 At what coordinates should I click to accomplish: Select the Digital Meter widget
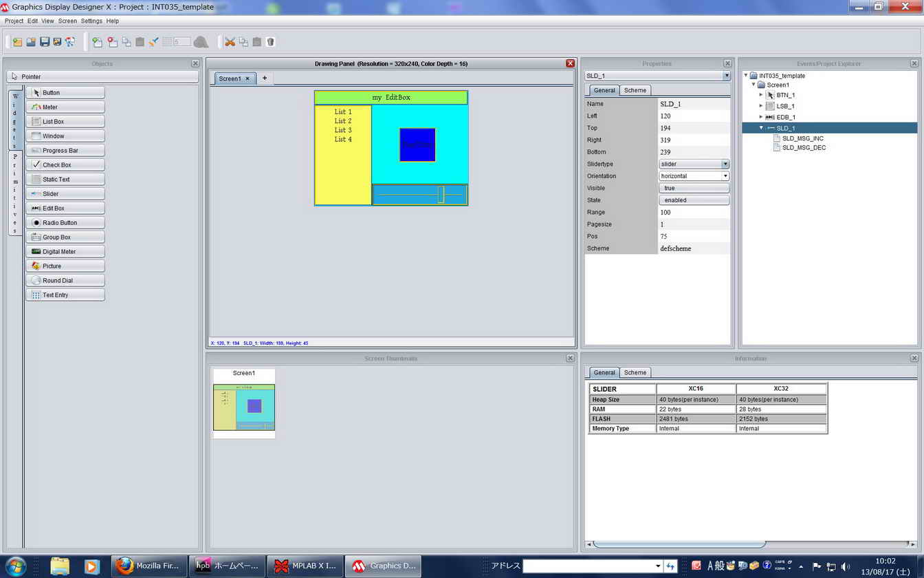pyautogui.click(x=65, y=252)
